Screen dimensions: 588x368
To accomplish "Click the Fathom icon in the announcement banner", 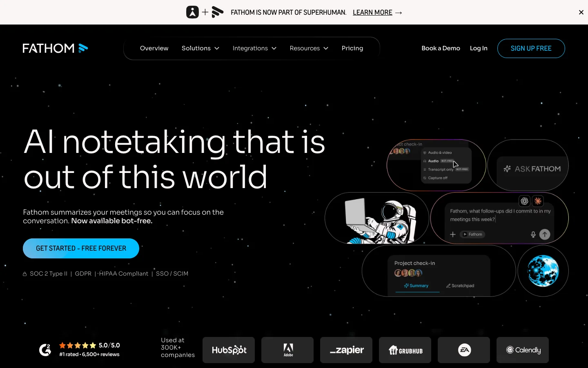I will point(218,12).
